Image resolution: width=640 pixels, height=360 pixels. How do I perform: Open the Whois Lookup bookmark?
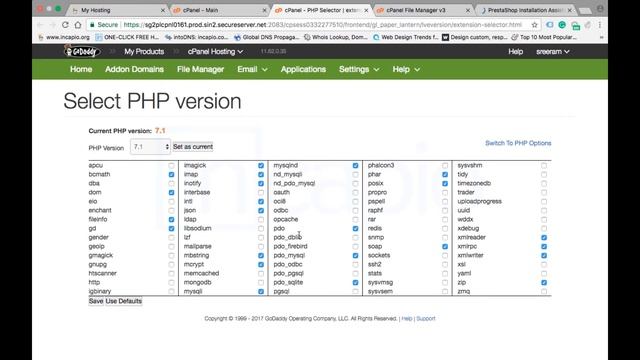pyautogui.click(x=336, y=37)
